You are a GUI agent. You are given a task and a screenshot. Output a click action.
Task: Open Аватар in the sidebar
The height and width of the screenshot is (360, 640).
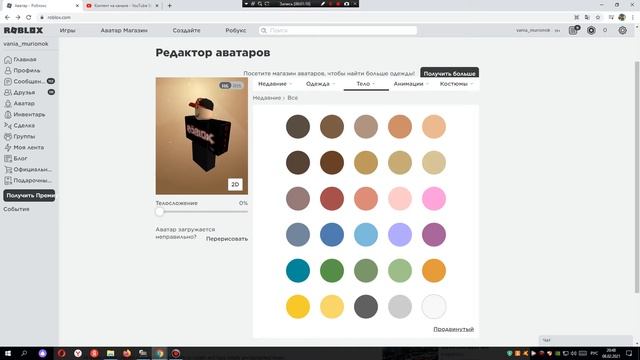[20, 104]
